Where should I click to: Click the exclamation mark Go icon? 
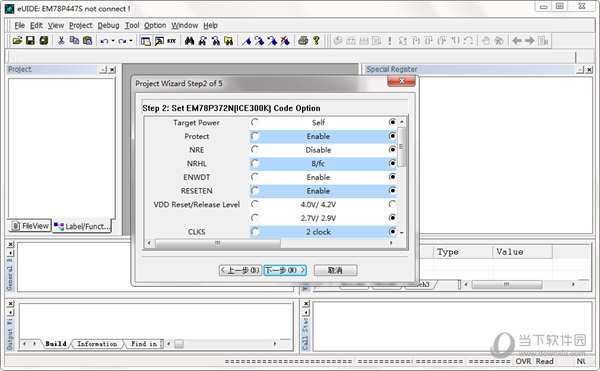390,41
